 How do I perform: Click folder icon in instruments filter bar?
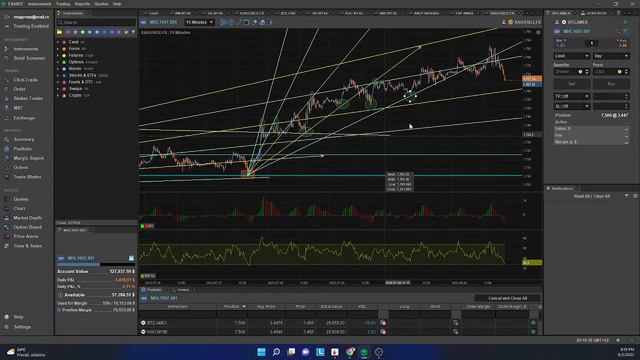tap(60, 32)
